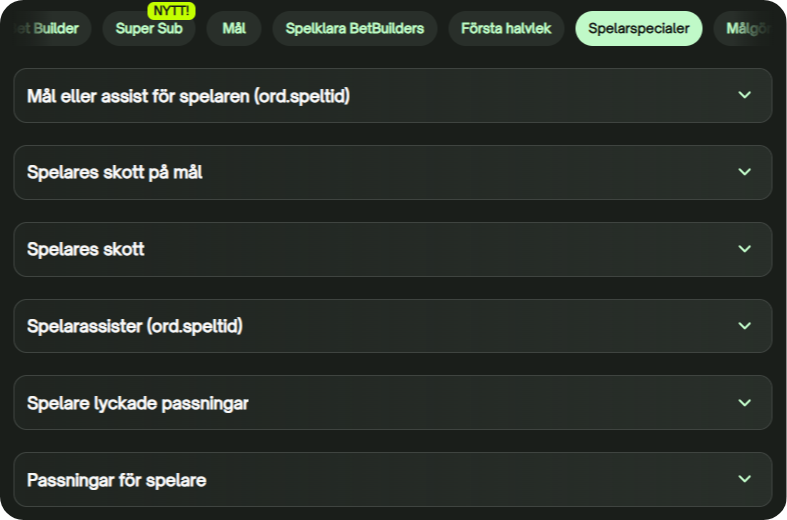Click chevron beside Spelares skott på mål
The image size is (787, 520).
(x=744, y=172)
